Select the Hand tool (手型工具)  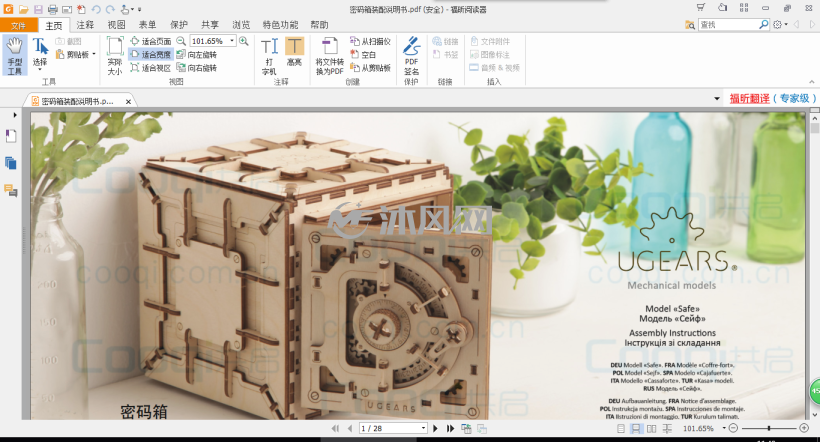(15, 55)
